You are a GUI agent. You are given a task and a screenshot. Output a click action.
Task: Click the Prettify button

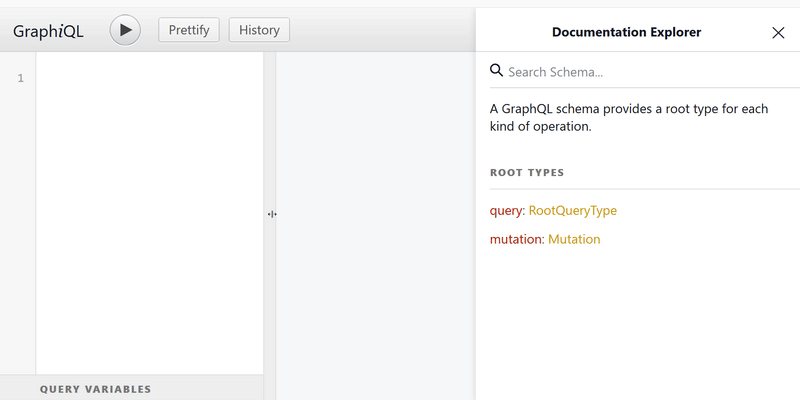click(x=189, y=30)
